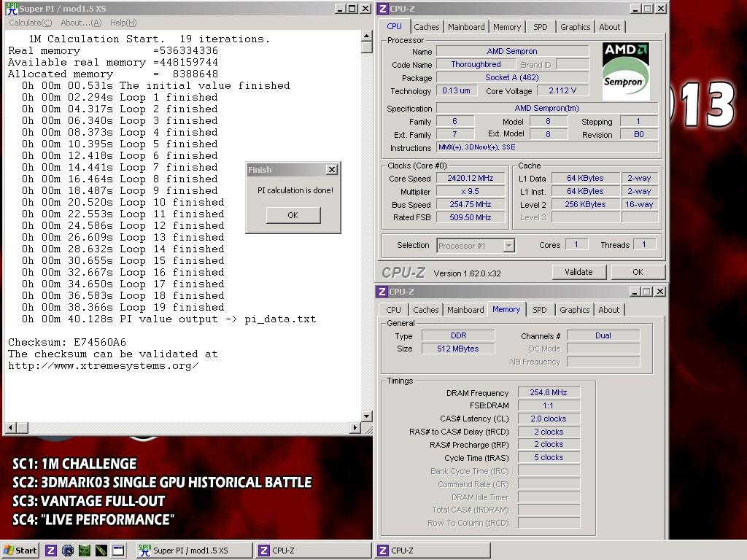Viewport: 747px width, 560px height.
Task: Click the Technology 0.13 um value
Action: pyautogui.click(x=456, y=90)
